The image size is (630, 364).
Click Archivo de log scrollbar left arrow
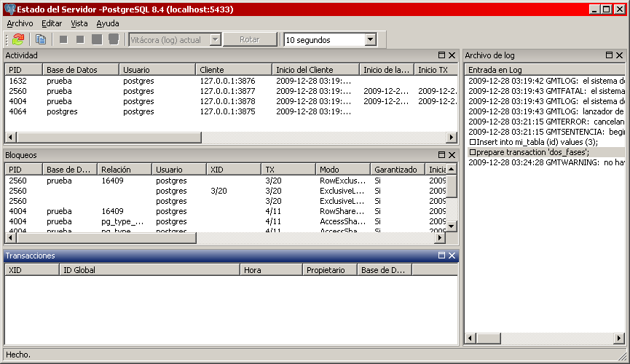(470, 339)
